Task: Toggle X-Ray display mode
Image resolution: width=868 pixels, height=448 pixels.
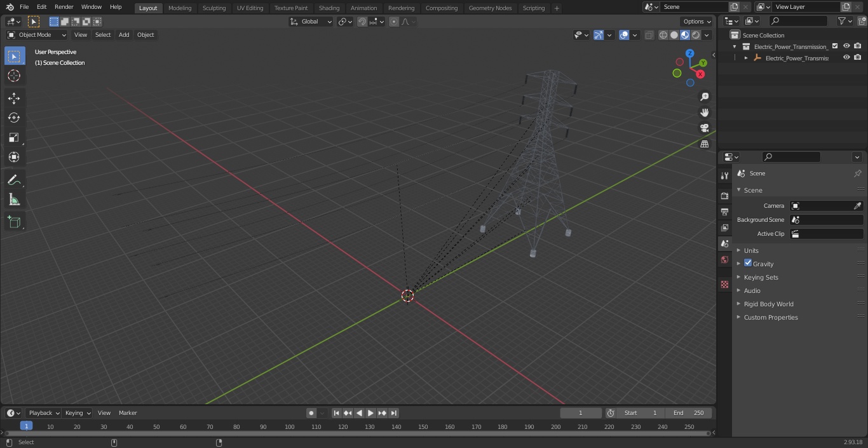Action: 649,35
